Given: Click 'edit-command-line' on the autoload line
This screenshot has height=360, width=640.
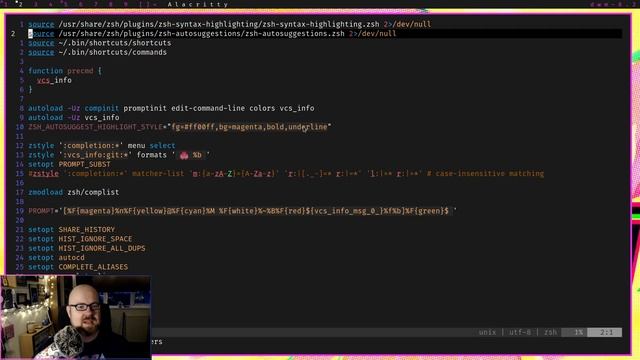Looking at the screenshot, I should (x=208, y=108).
